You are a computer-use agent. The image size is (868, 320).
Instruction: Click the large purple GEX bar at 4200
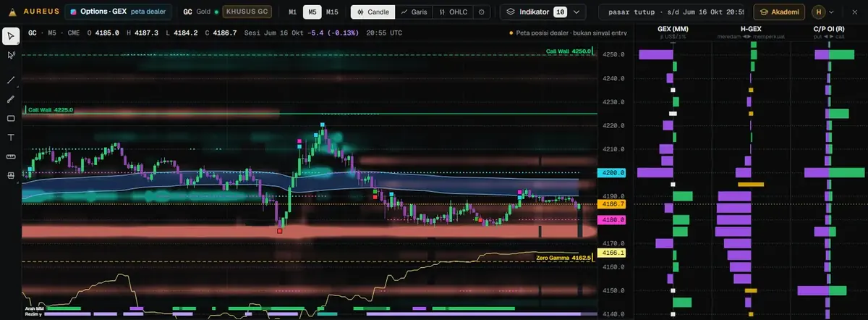(x=655, y=172)
